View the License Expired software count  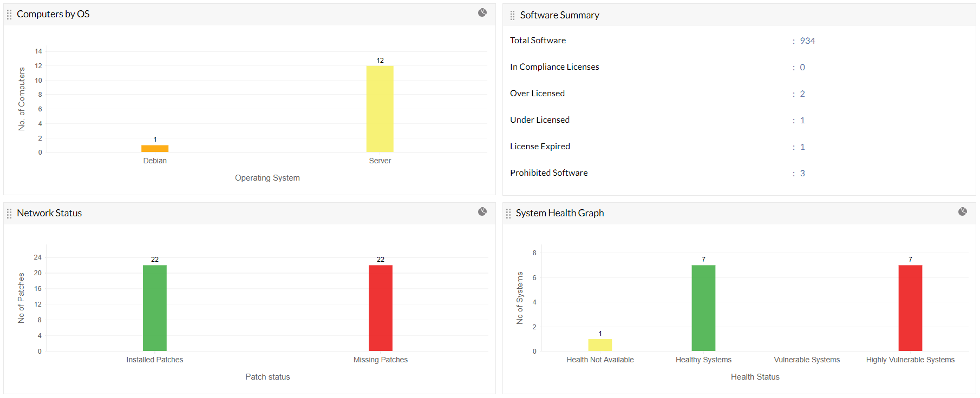(802, 147)
